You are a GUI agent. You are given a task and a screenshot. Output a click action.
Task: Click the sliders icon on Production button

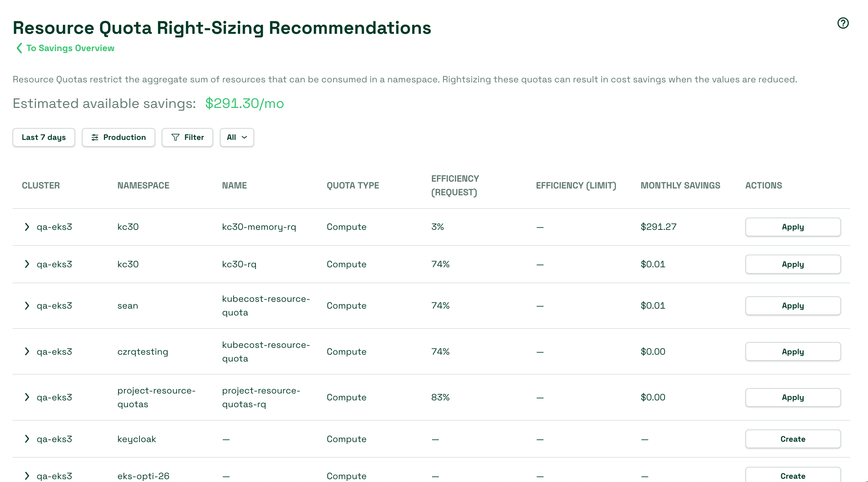(95, 137)
